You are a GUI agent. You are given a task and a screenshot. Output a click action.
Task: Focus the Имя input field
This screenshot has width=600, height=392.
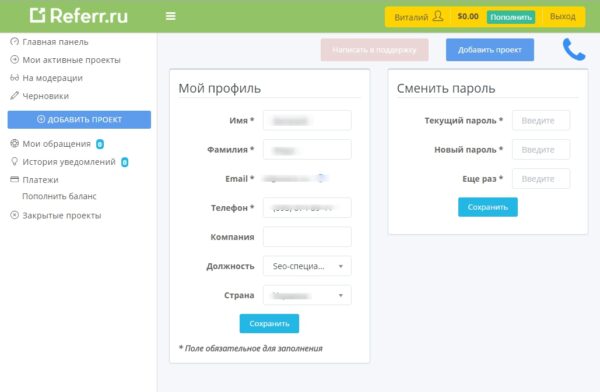(307, 121)
